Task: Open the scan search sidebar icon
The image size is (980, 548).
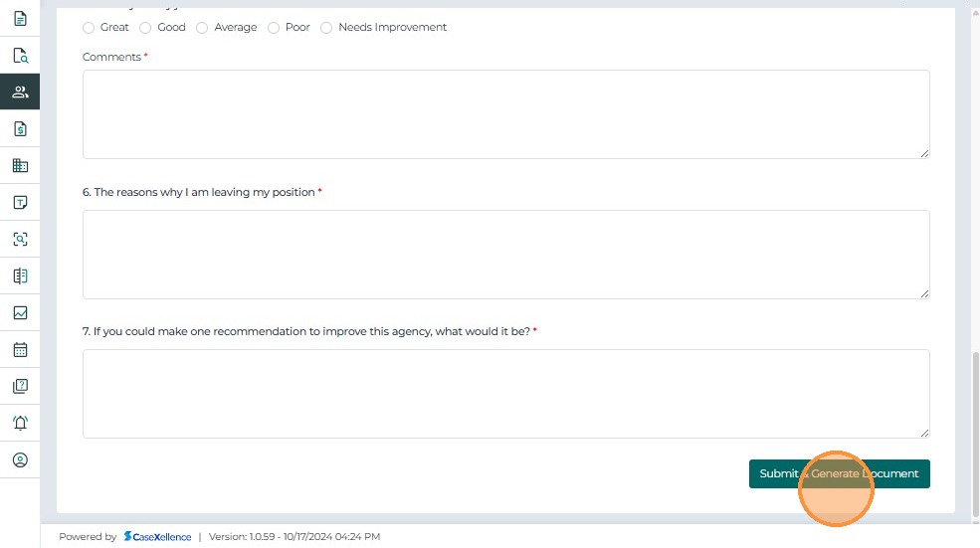Action: [x=20, y=239]
